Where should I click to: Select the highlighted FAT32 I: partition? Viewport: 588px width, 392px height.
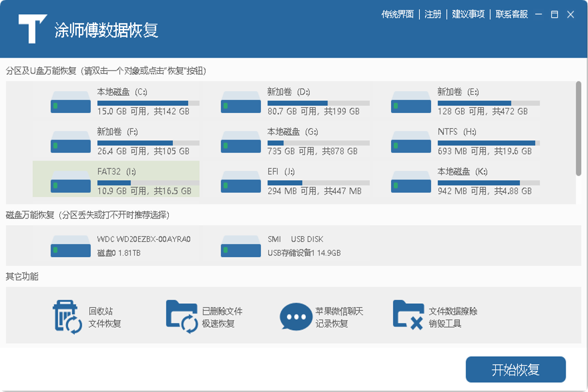(116, 180)
